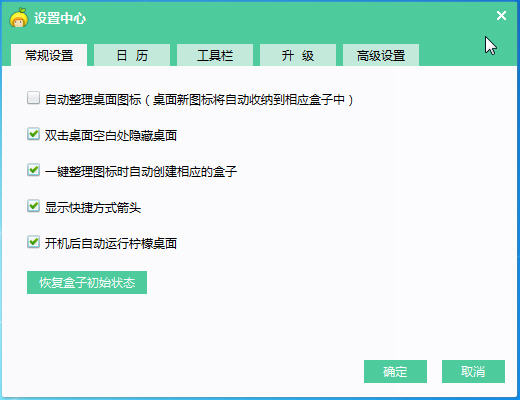This screenshot has width=520, height=400.
Task: Click the 设置中心 title text
Action: [60, 18]
